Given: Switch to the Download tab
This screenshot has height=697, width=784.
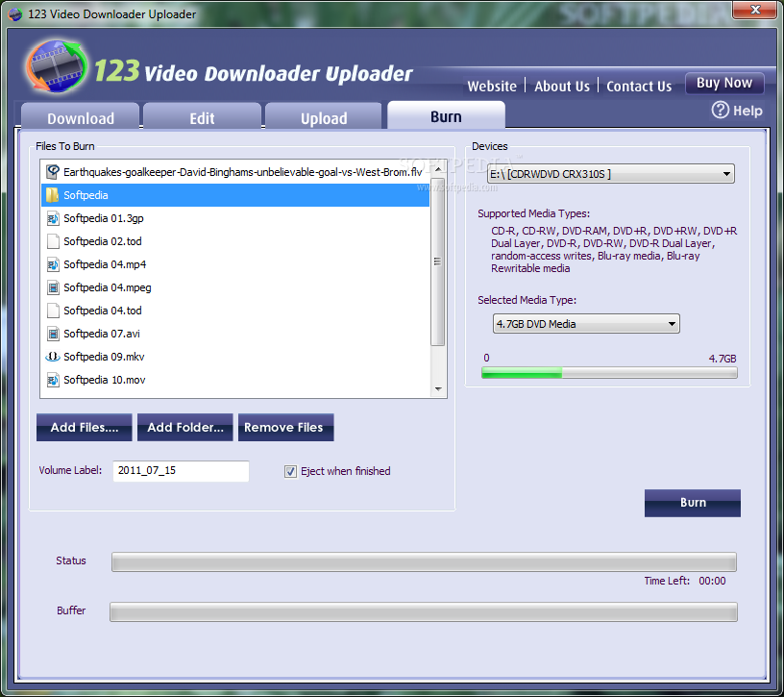Looking at the screenshot, I should pos(81,117).
